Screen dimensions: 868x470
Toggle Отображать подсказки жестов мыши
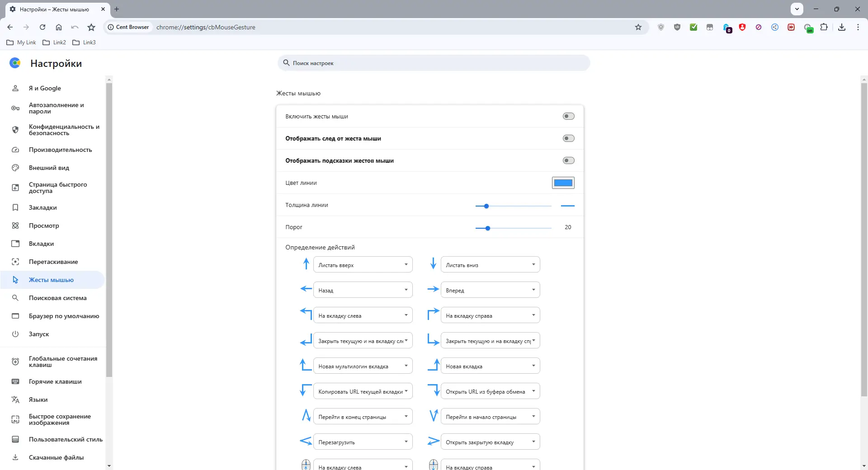click(568, 160)
